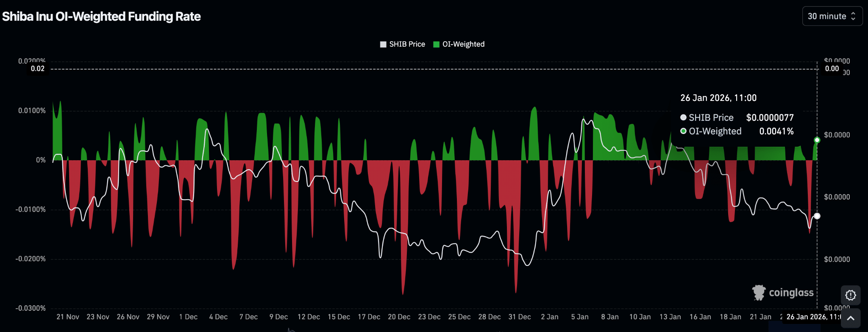Click the scroll-to-top chevron button
Image resolution: width=868 pixels, height=332 pixels.
(x=850, y=318)
